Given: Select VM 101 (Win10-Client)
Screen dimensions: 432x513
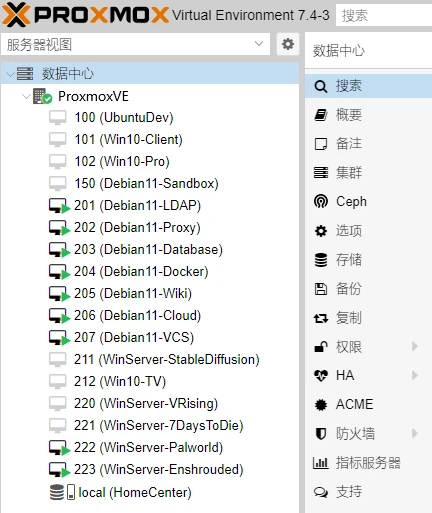Looking at the screenshot, I should [129, 140].
